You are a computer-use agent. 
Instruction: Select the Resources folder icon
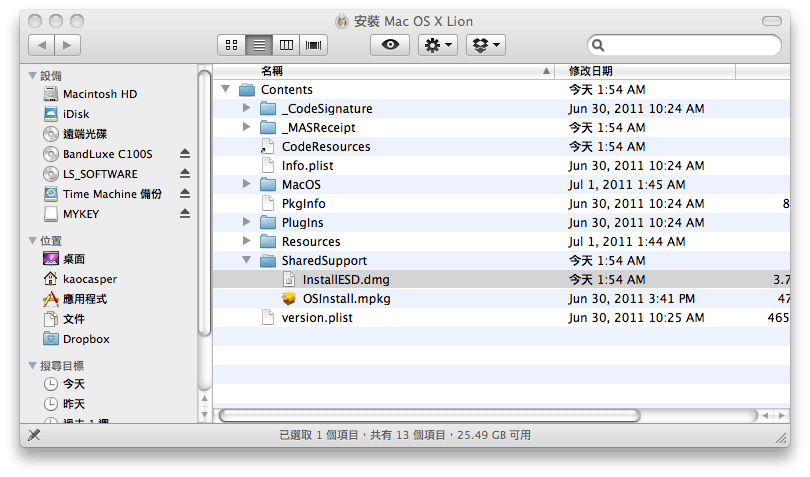268,242
